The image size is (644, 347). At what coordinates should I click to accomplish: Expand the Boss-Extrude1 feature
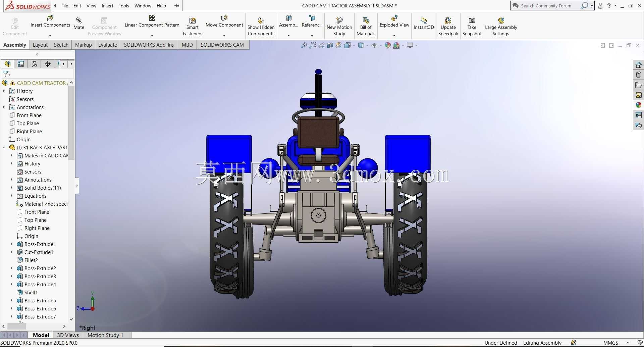[12, 244]
